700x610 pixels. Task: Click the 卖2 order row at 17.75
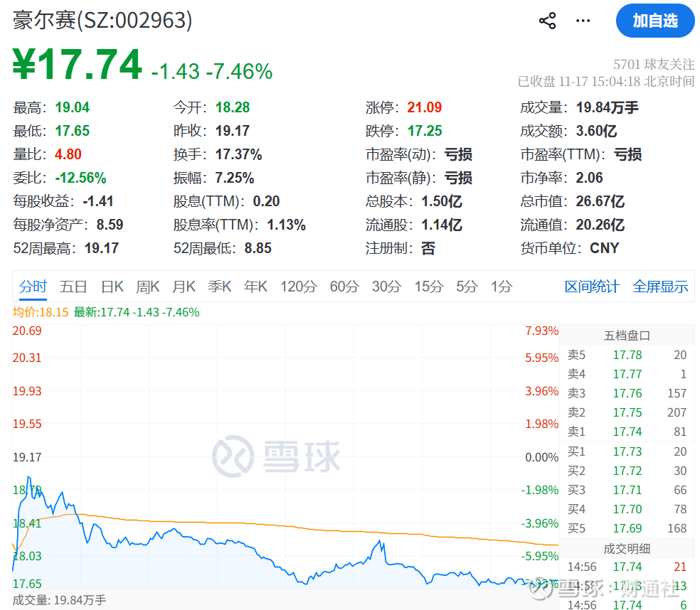pos(627,412)
